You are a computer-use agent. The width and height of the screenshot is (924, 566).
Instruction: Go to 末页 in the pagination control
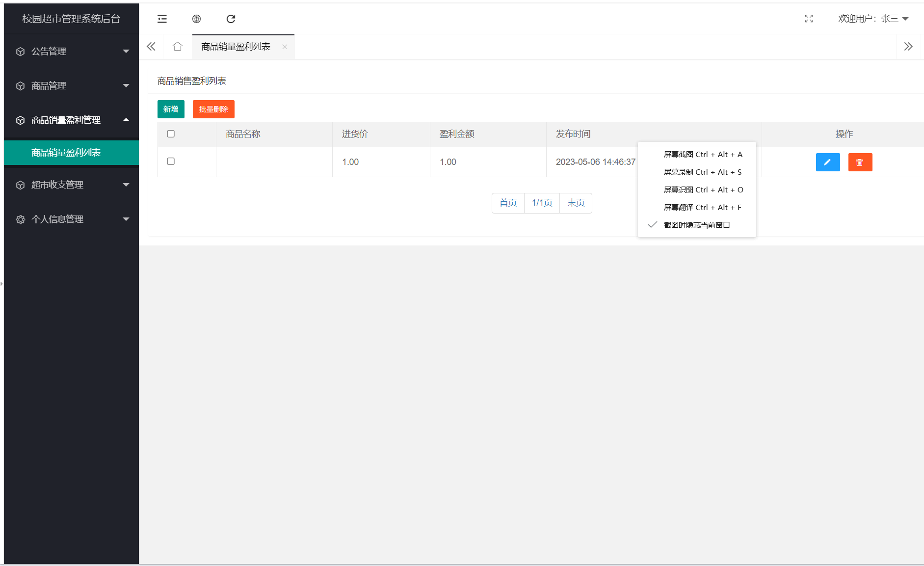click(576, 202)
